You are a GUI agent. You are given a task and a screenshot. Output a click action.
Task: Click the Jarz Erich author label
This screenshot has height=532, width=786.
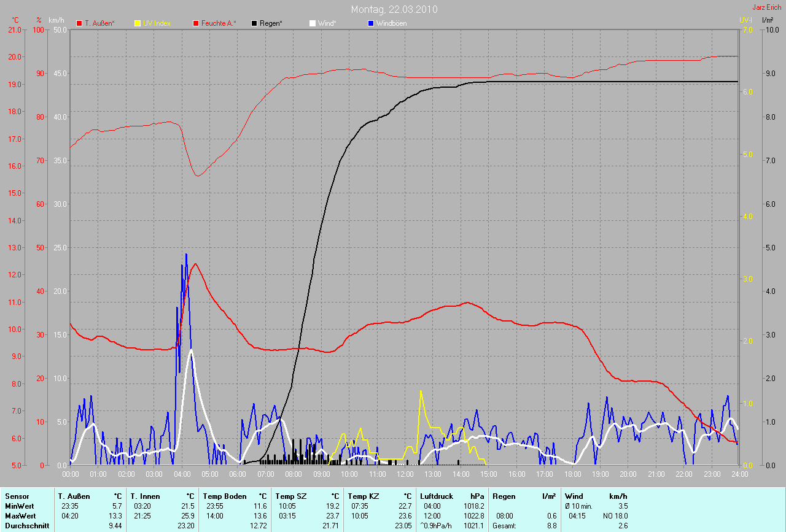click(x=766, y=7)
